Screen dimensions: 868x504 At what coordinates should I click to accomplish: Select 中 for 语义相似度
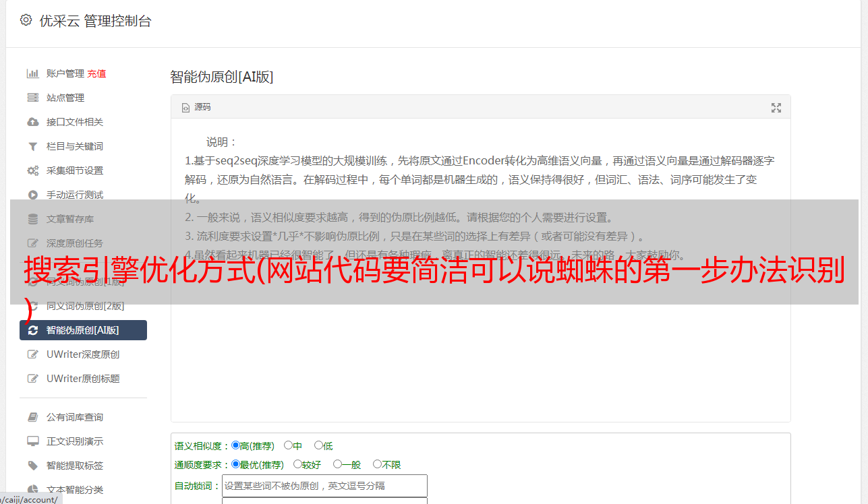pos(288,445)
